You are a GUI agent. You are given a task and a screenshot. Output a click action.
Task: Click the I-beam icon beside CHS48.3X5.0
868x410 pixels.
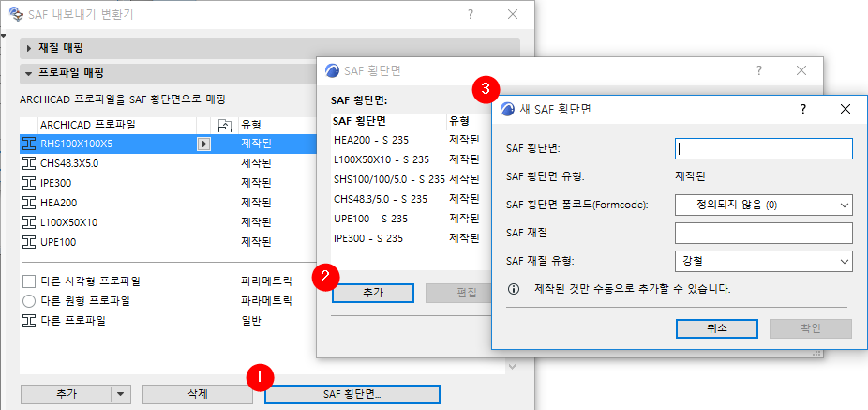(29, 163)
